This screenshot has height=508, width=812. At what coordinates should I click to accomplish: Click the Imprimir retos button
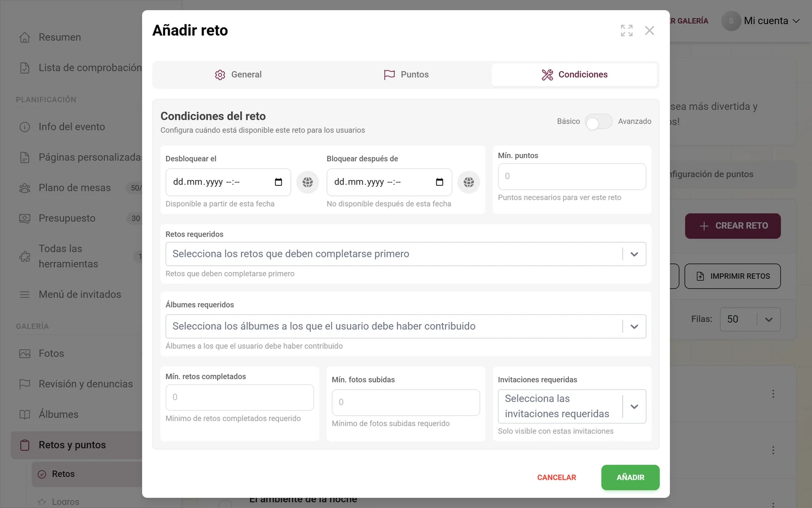[x=732, y=276]
